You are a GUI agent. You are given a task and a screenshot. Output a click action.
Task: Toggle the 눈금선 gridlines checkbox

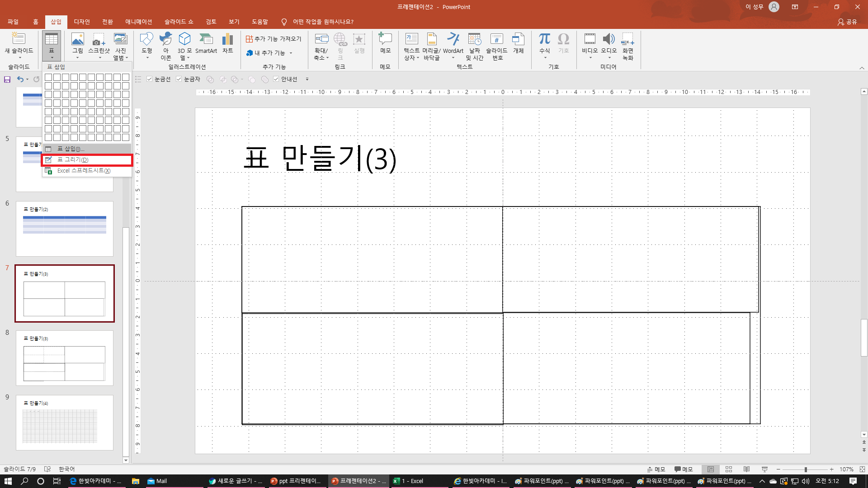[x=150, y=79]
